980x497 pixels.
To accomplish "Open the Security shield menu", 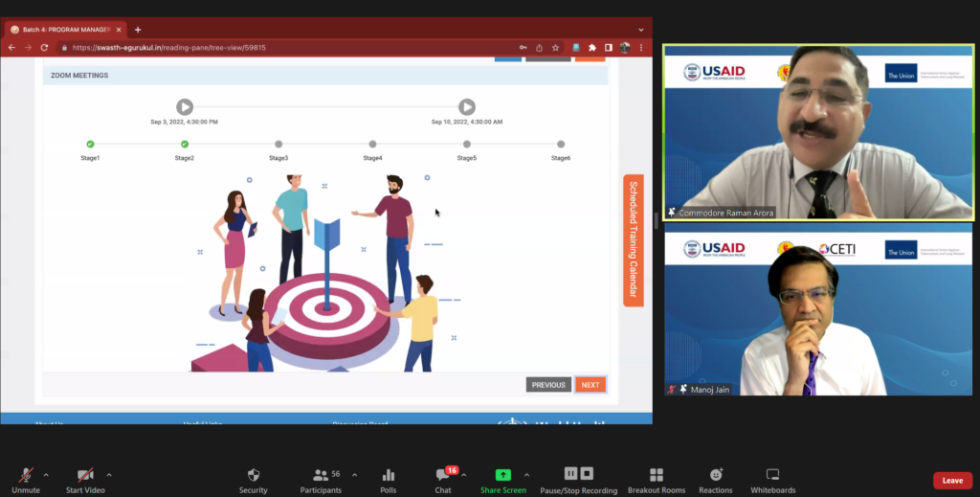I will pyautogui.click(x=253, y=480).
